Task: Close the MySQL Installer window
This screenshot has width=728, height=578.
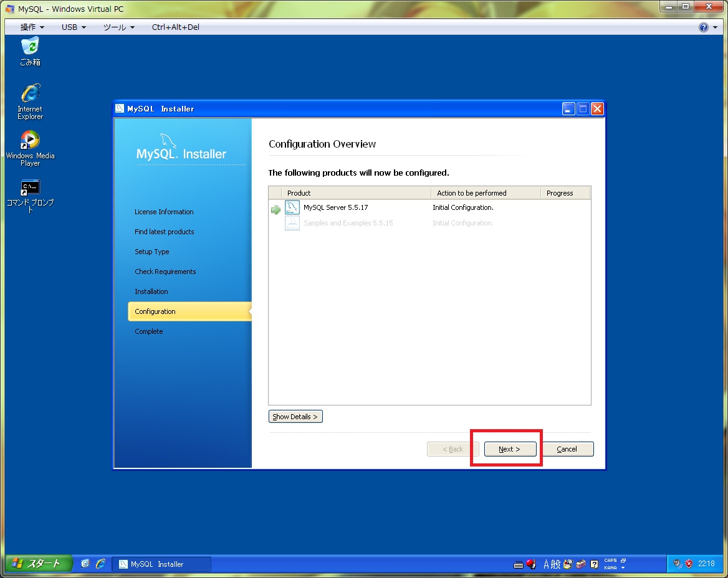Action: 598,108
